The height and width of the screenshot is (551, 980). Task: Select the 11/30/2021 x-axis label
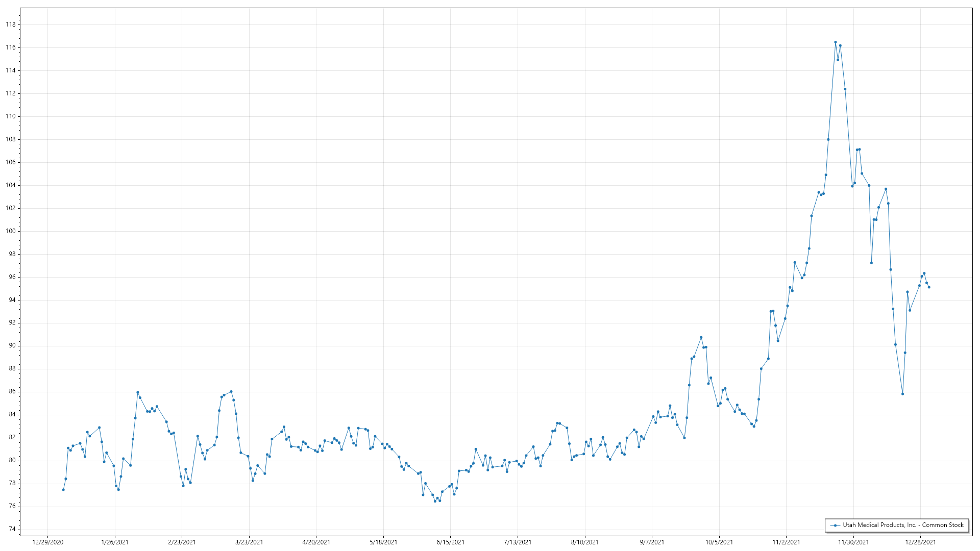pyautogui.click(x=853, y=542)
